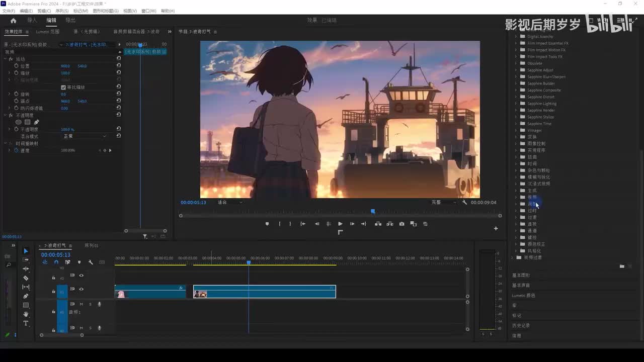Viewport: 644px width, 362px height.
Task: Open the Program monitor wrench settings
Action: pos(465,202)
